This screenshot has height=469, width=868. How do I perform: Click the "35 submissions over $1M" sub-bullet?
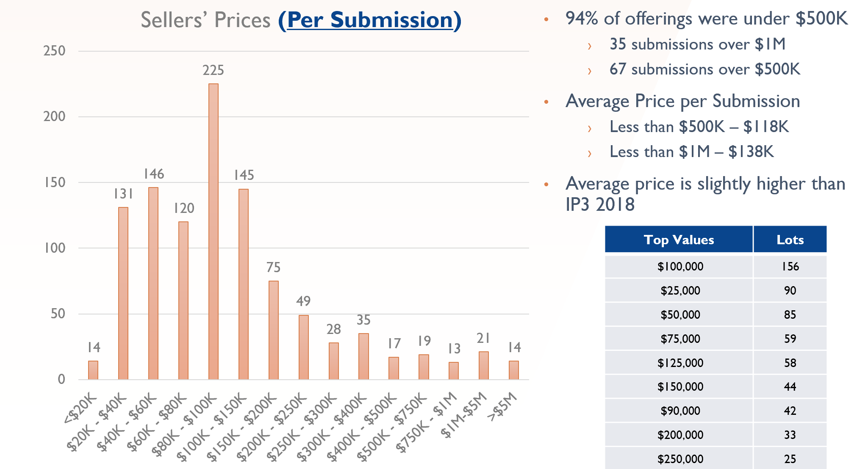[697, 44]
